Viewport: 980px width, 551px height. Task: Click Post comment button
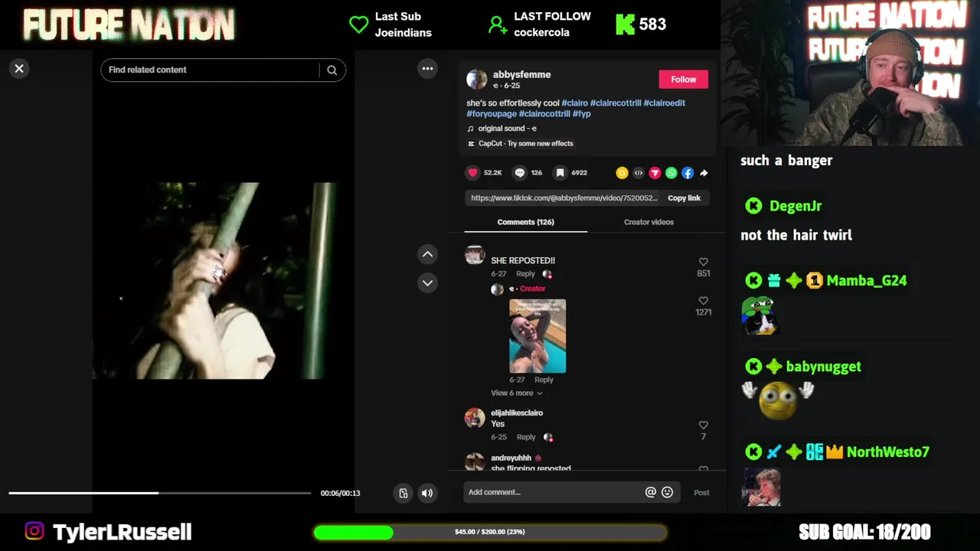(x=701, y=493)
